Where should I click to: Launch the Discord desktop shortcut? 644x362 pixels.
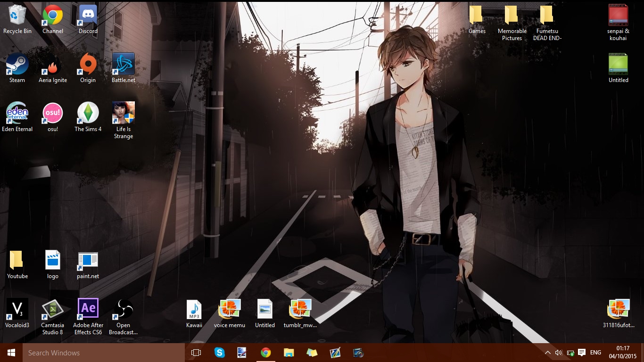88,19
